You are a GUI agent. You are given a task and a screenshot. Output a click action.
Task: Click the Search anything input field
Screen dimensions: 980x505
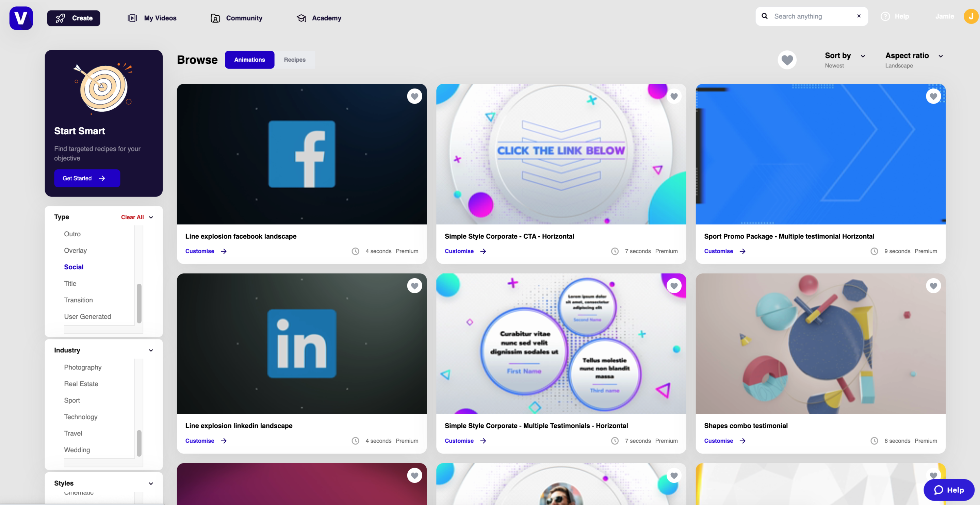(812, 16)
